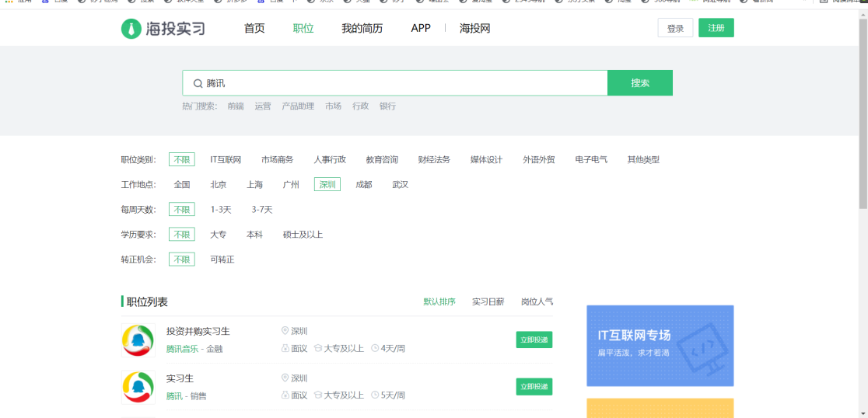Click clock icon beside 4天/周
This screenshot has width=868, height=418.
click(x=375, y=348)
